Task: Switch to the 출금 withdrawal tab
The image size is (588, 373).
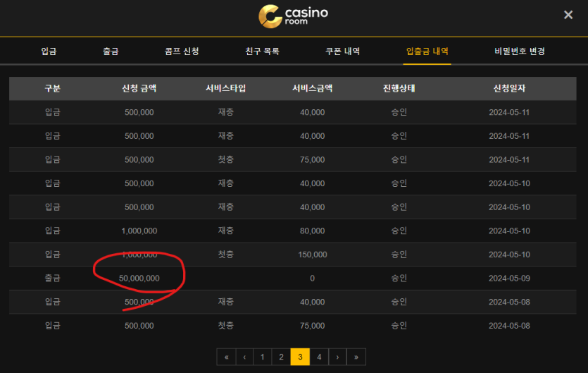Action: (111, 51)
